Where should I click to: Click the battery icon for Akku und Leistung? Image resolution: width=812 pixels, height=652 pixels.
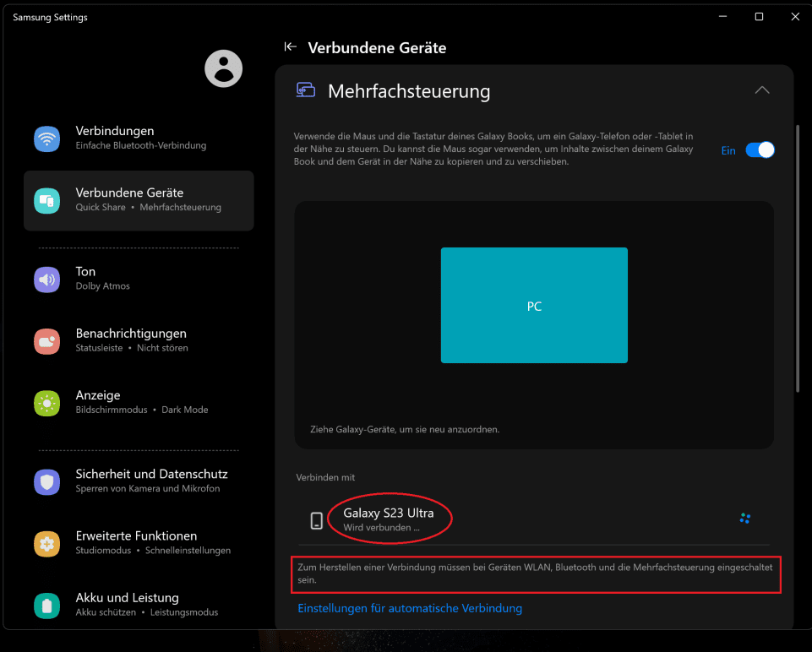tap(47, 606)
